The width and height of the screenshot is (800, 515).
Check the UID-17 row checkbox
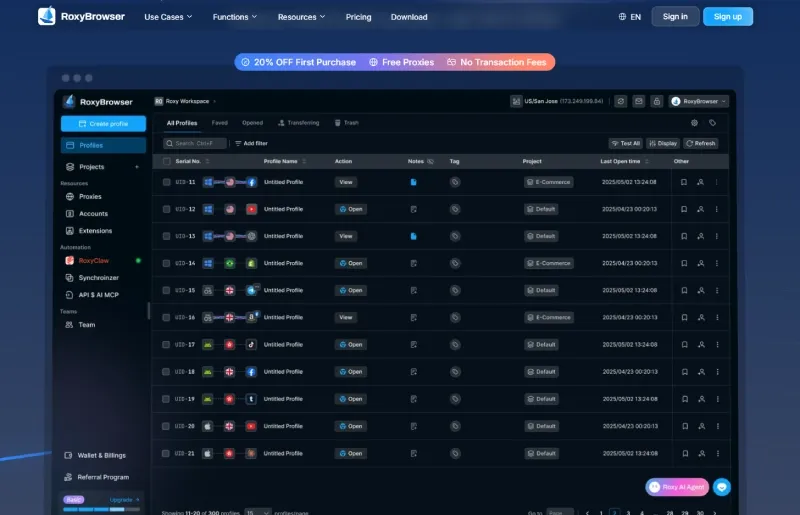[x=166, y=345]
